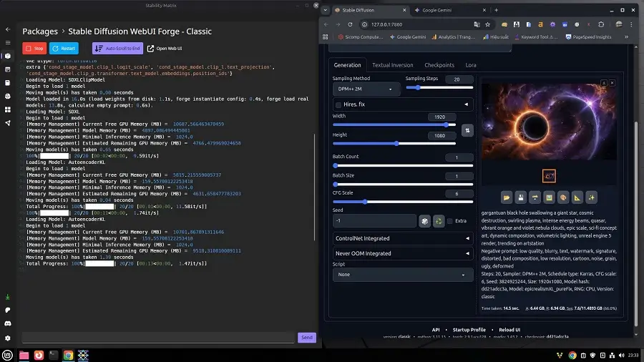
Task: Click the Startup Profile footer link
Action: [469, 330]
